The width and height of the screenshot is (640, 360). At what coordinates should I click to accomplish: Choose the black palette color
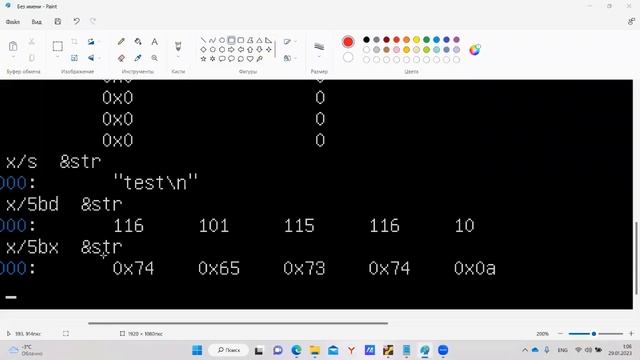coord(367,40)
